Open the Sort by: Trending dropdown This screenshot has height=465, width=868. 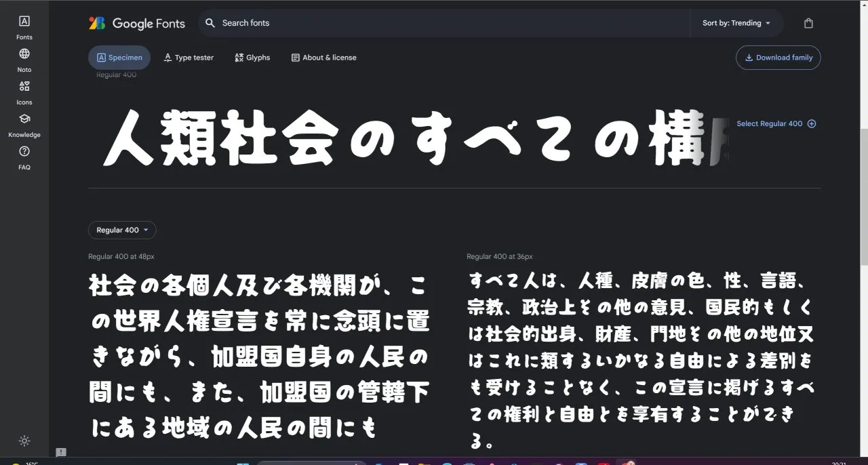tap(736, 23)
